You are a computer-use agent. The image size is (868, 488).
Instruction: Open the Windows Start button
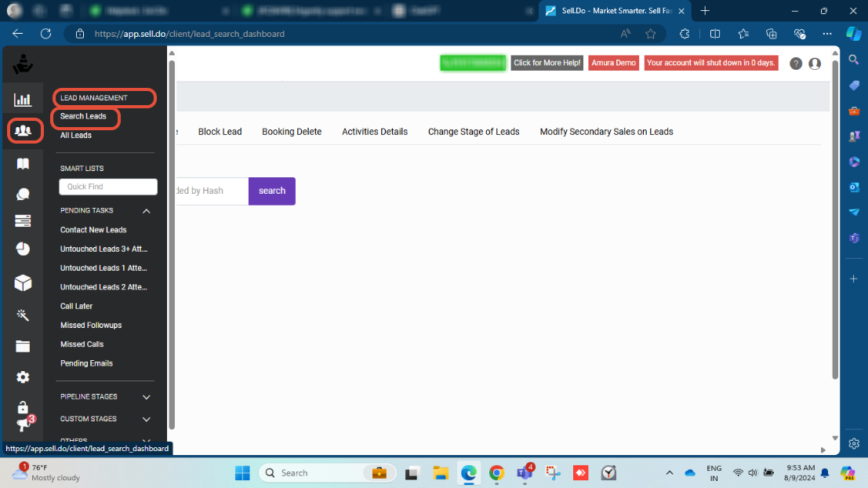tap(242, 473)
